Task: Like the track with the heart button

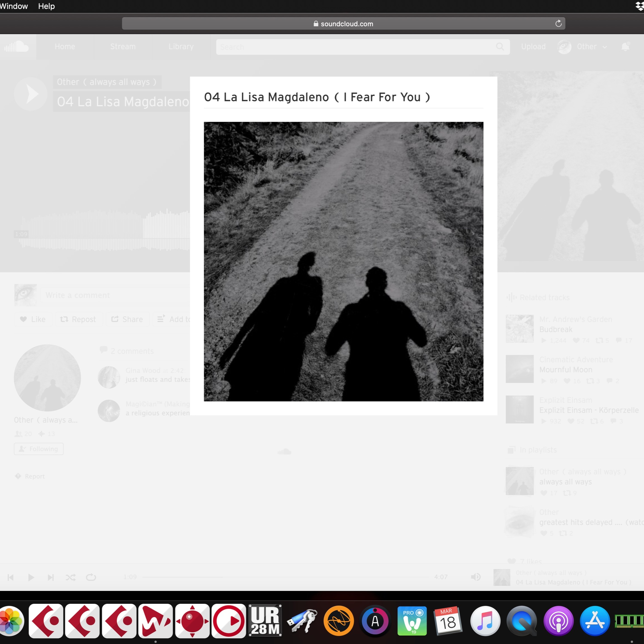Action: click(33, 319)
